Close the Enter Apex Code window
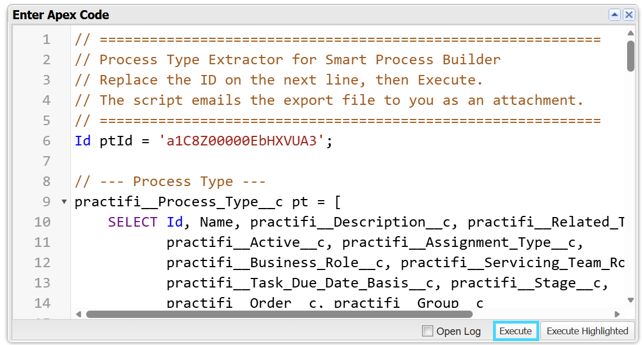This screenshot has width=644, height=345. (x=629, y=15)
